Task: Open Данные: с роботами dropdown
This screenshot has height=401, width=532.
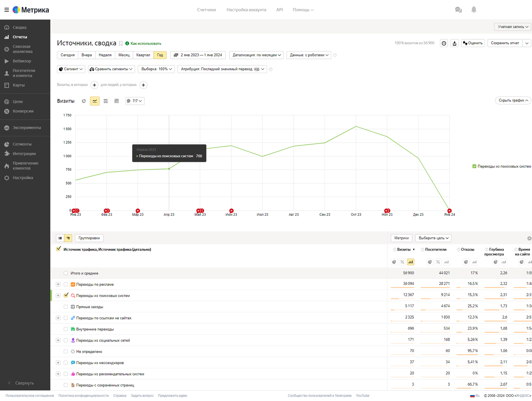Action: 309,55
